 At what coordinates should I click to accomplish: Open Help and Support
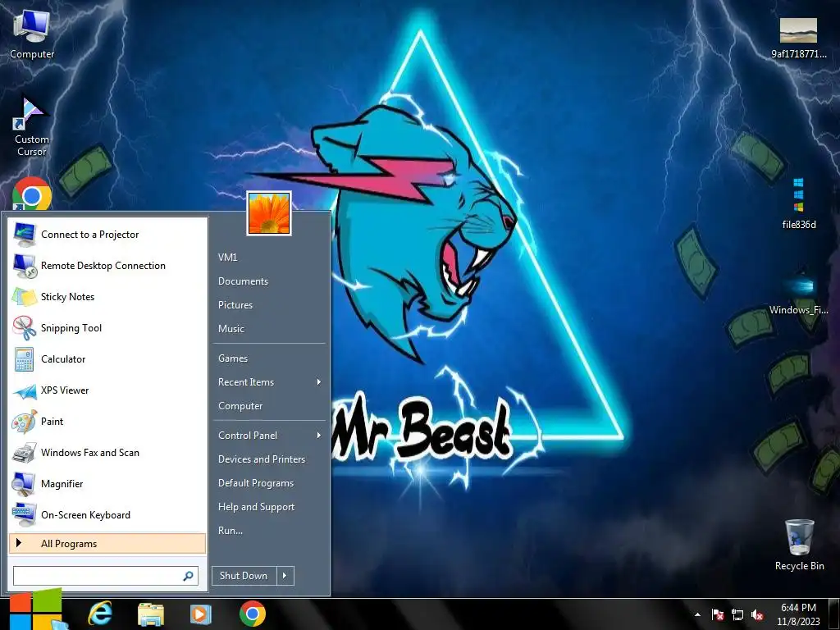coord(256,507)
